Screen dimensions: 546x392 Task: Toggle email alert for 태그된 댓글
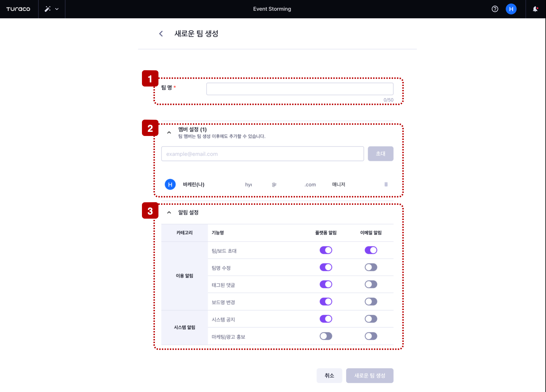pos(371,284)
